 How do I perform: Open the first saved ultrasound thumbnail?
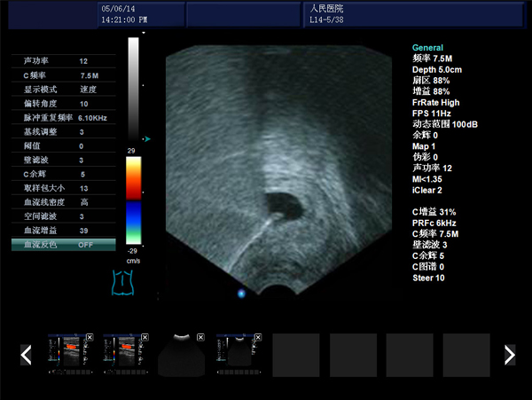tap(69, 355)
